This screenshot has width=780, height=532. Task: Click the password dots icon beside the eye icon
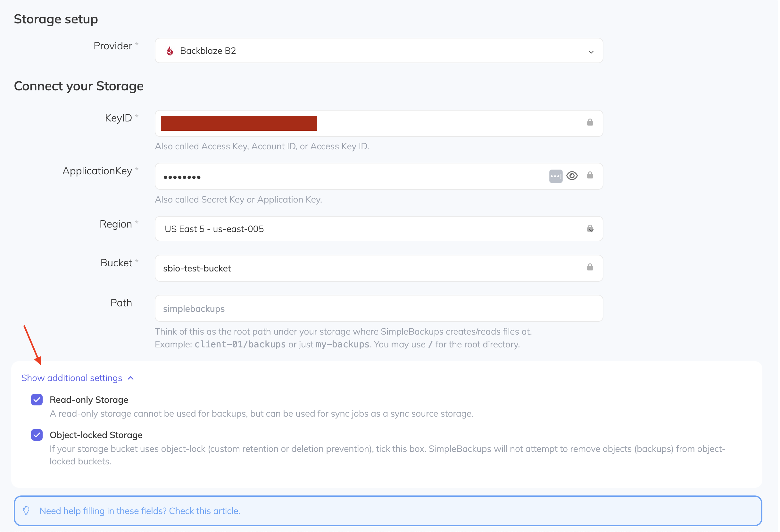[x=555, y=176]
